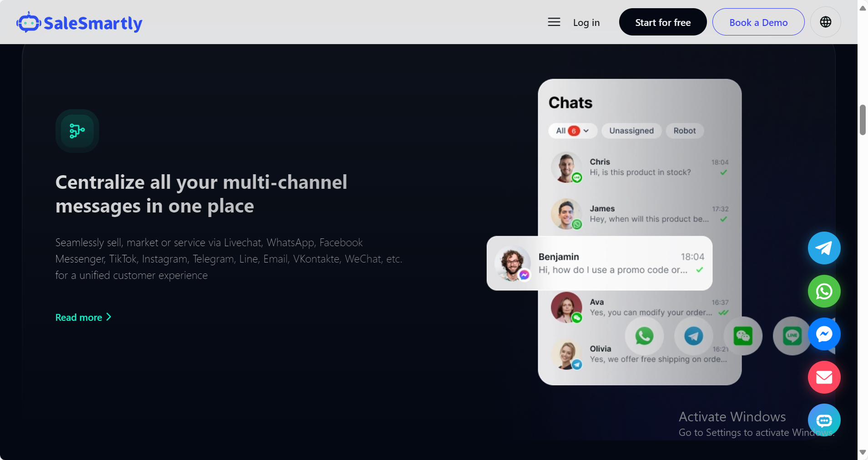Open the floating Email contact button
868x460 pixels.
tap(824, 377)
